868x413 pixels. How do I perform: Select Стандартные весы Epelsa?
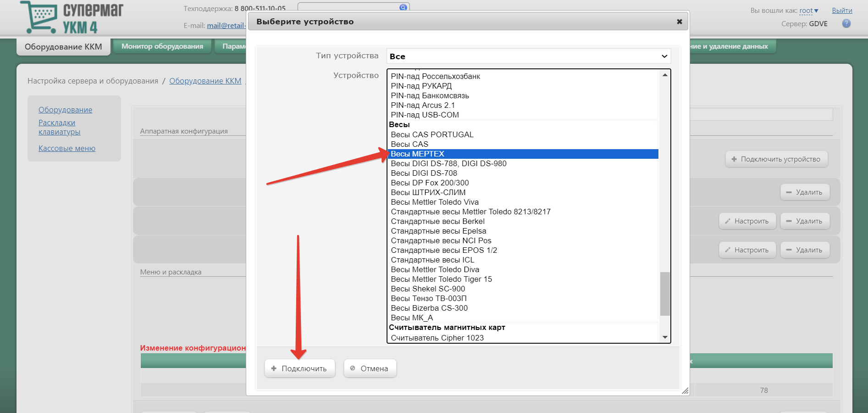click(x=523, y=231)
